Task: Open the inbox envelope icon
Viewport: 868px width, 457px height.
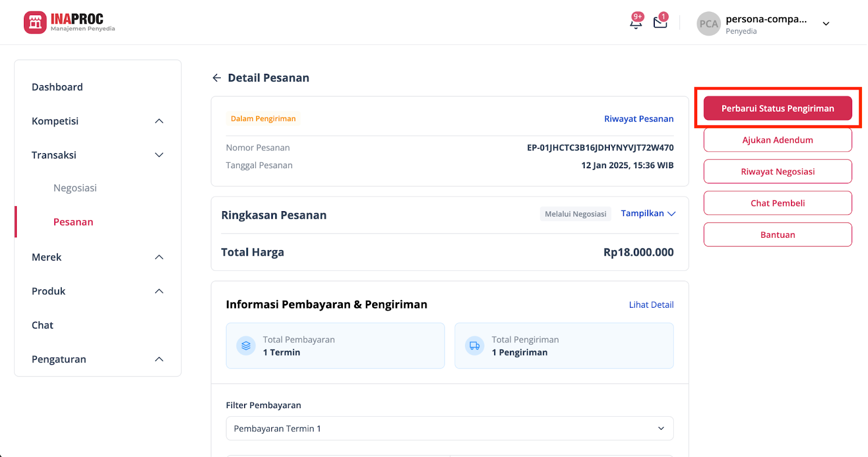Action: 660,23
